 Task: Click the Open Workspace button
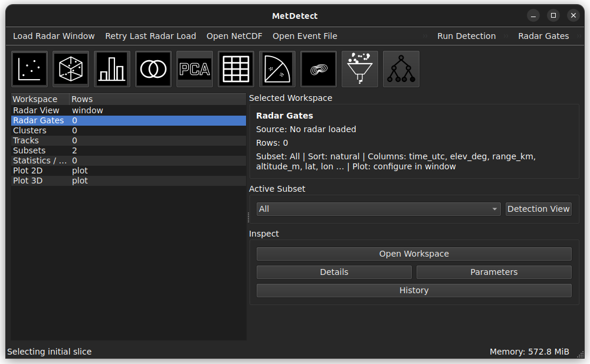pos(414,254)
